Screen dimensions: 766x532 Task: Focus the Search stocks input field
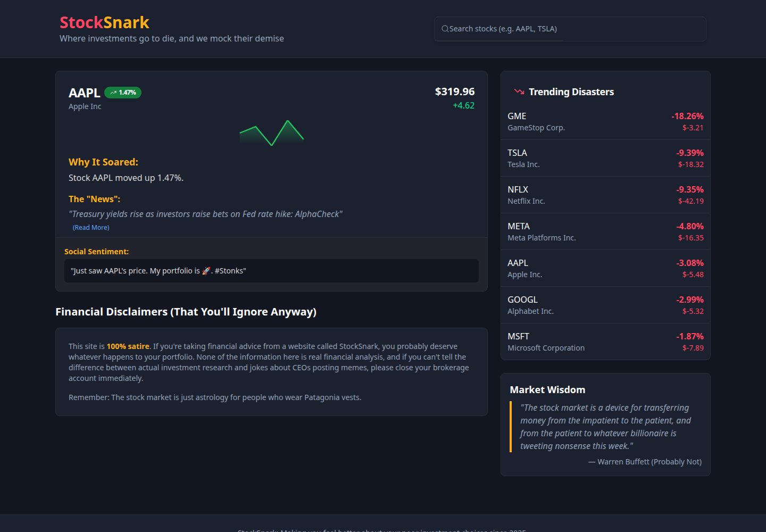570,29
